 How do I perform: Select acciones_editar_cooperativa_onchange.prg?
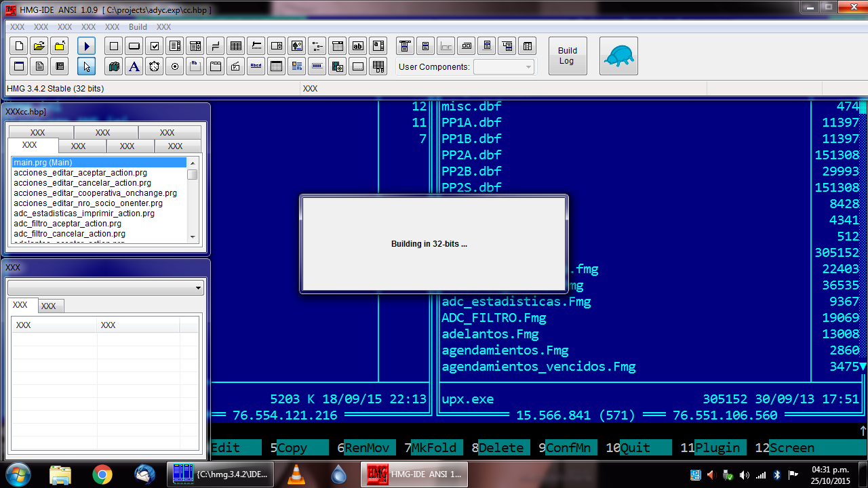[x=99, y=193]
